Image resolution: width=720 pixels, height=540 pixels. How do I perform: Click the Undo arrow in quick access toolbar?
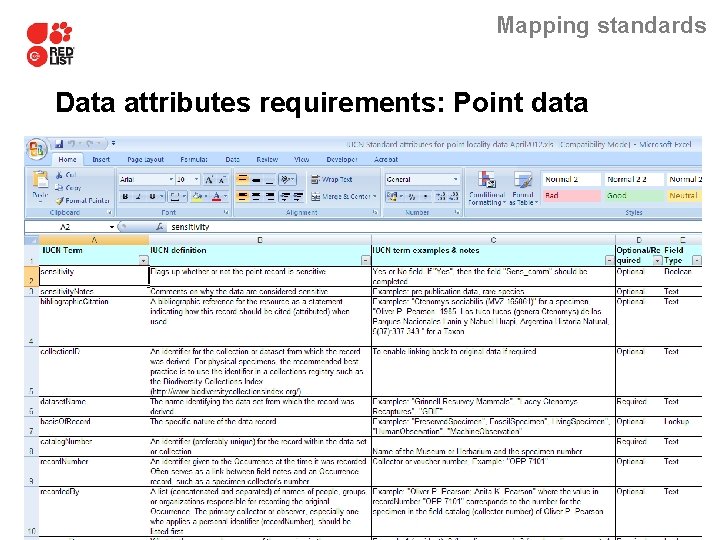point(72,144)
